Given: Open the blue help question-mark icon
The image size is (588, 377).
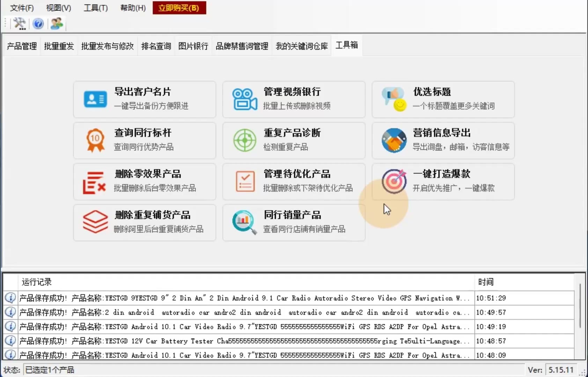Looking at the screenshot, I should point(38,24).
